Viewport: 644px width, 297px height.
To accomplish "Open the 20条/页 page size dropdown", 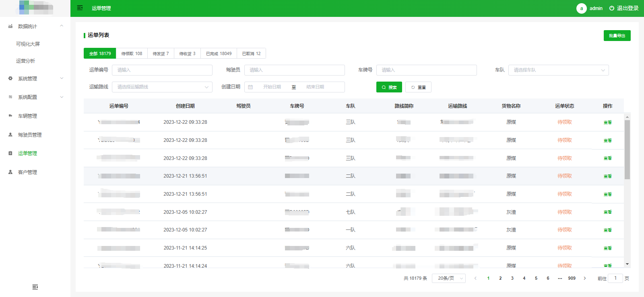I will point(449,278).
